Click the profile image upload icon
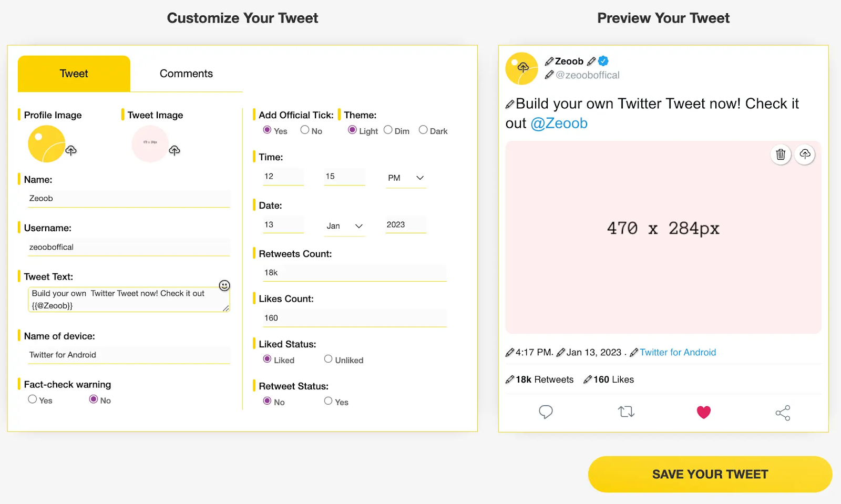Viewport: 841px width, 504px height. click(x=71, y=151)
